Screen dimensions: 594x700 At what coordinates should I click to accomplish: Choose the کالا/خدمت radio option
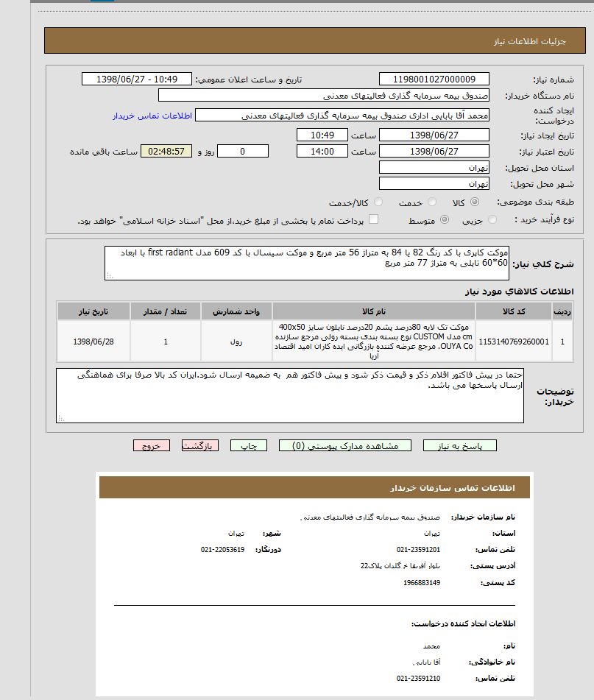[378, 202]
